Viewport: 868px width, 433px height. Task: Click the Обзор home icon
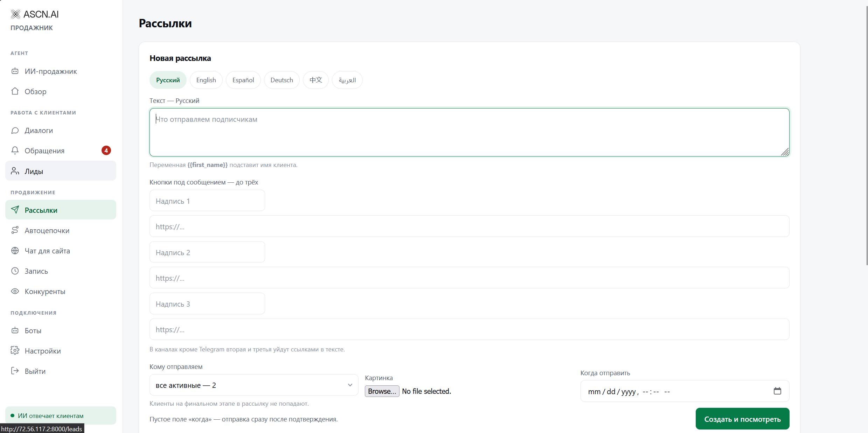click(x=15, y=91)
